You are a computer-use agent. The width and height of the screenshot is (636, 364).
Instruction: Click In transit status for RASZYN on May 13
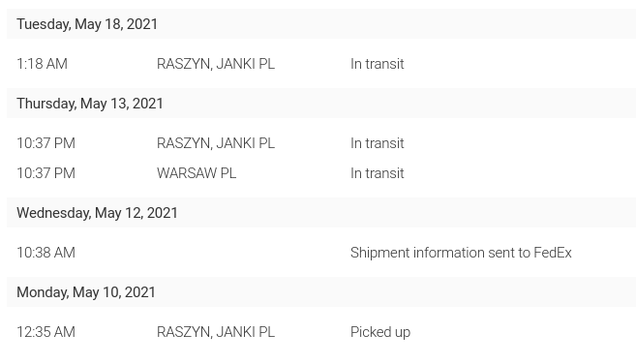click(x=377, y=143)
